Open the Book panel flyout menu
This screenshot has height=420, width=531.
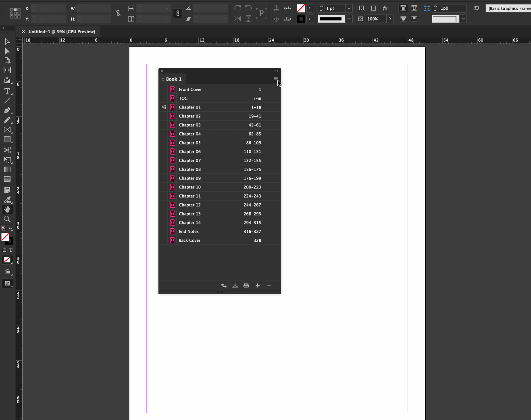coord(276,79)
